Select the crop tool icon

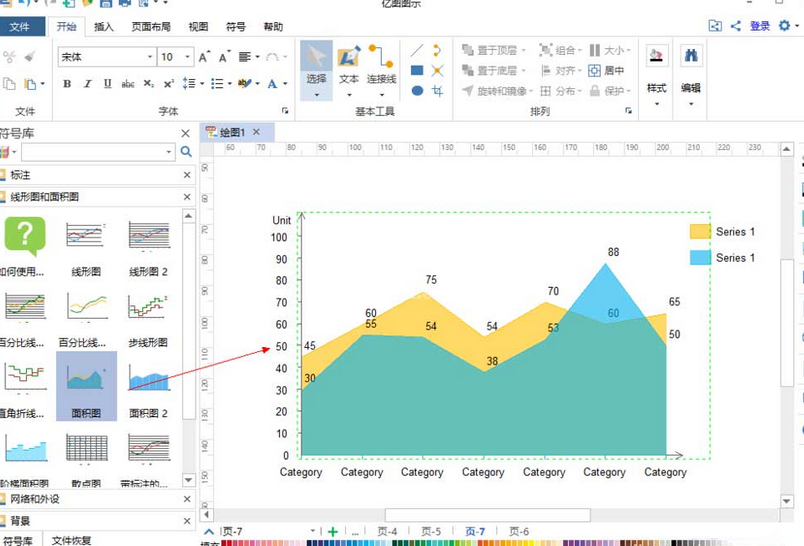(x=437, y=91)
